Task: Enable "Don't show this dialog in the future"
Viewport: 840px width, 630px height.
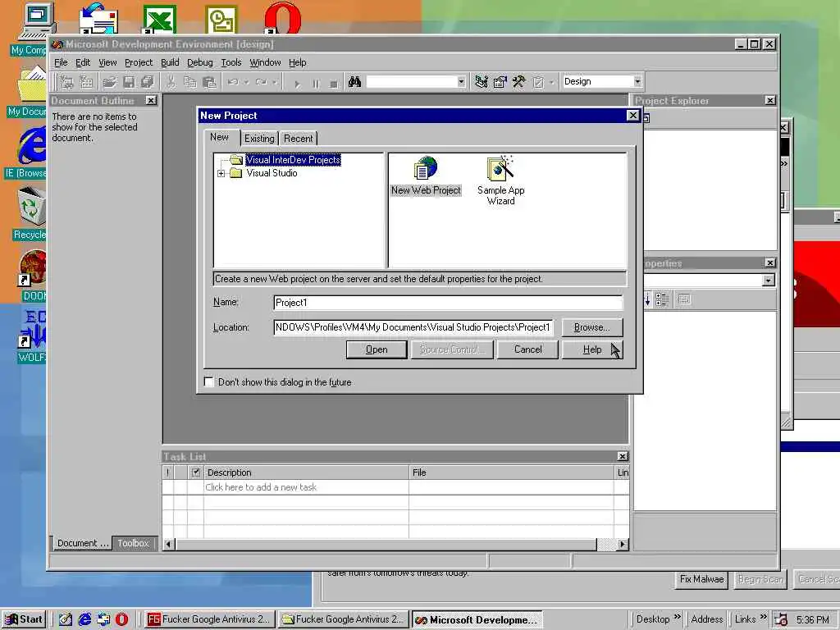Action: [209, 381]
